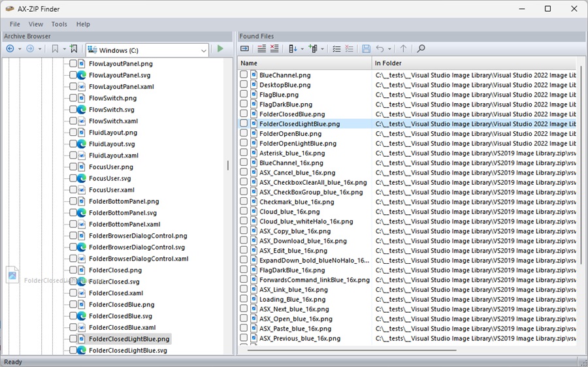Select ASX_Download_blue_16x.png in Found Files
The width and height of the screenshot is (588, 367).
[303, 241]
